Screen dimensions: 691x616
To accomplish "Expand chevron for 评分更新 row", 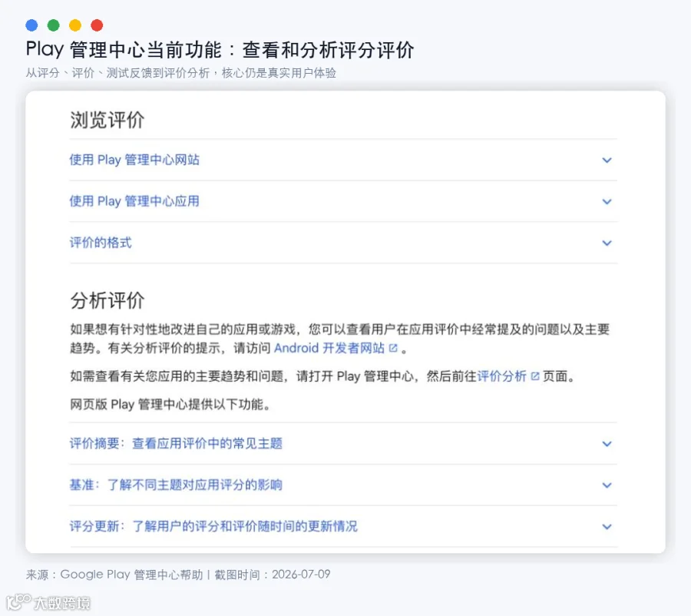I will pos(607,526).
